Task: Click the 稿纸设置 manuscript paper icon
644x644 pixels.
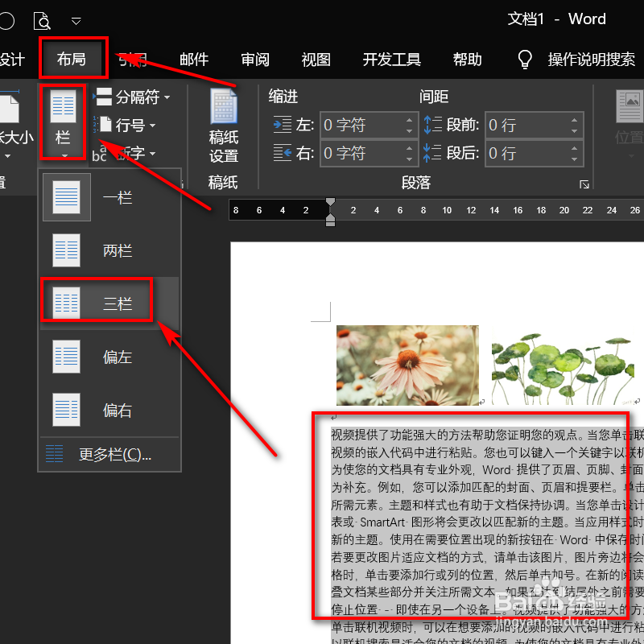Action: [224, 126]
